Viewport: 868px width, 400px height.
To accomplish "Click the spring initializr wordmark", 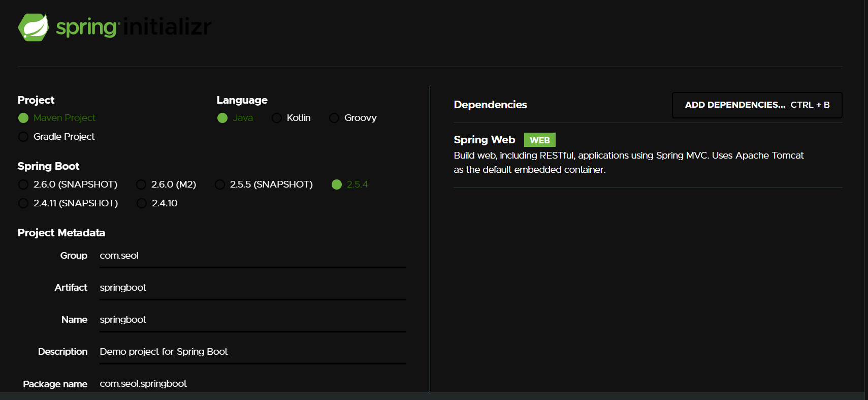I will tap(134, 27).
